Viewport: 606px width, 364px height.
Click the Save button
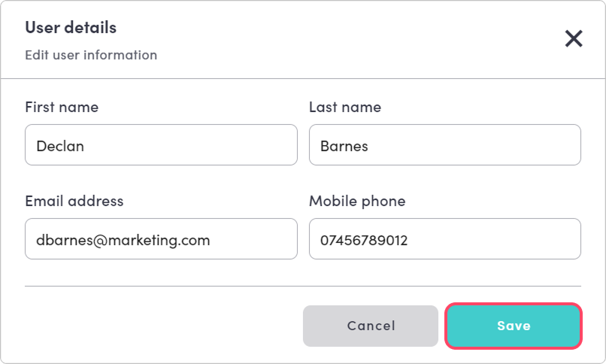514,326
